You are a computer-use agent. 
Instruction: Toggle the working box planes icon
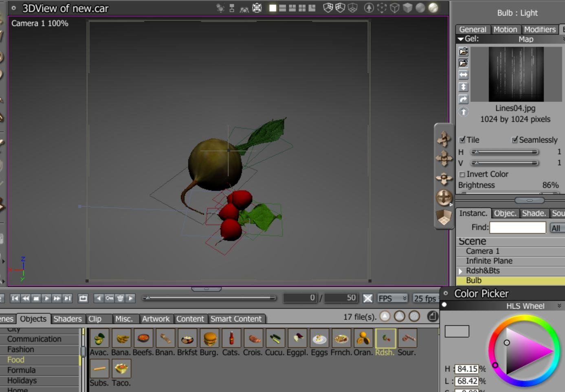pyautogui.click(x=444, y=217)
